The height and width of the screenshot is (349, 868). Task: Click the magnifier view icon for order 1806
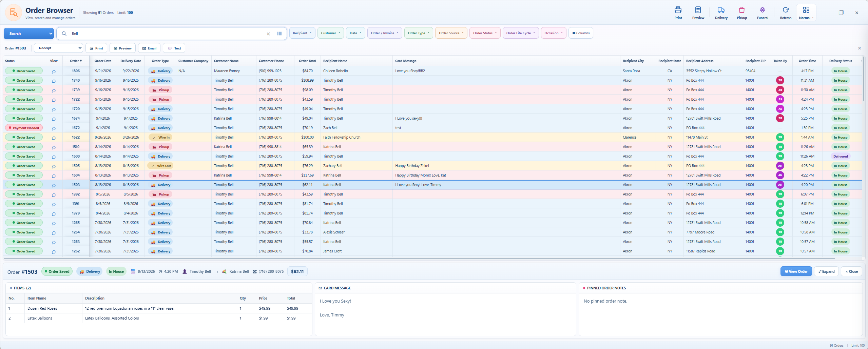tap(54, 71)
